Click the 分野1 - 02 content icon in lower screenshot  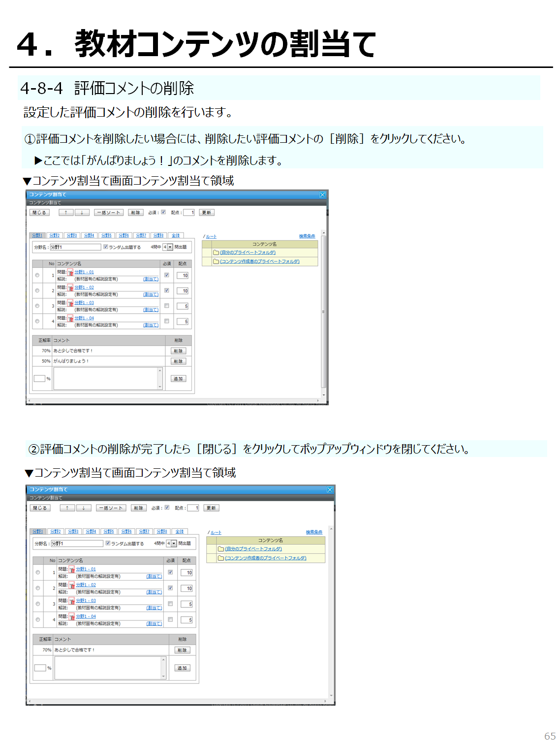(72, 585)
